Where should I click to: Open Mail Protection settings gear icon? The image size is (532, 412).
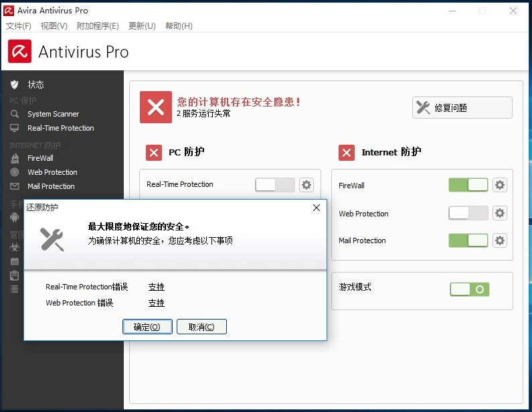pyautogui.click(x=499, y=240)
